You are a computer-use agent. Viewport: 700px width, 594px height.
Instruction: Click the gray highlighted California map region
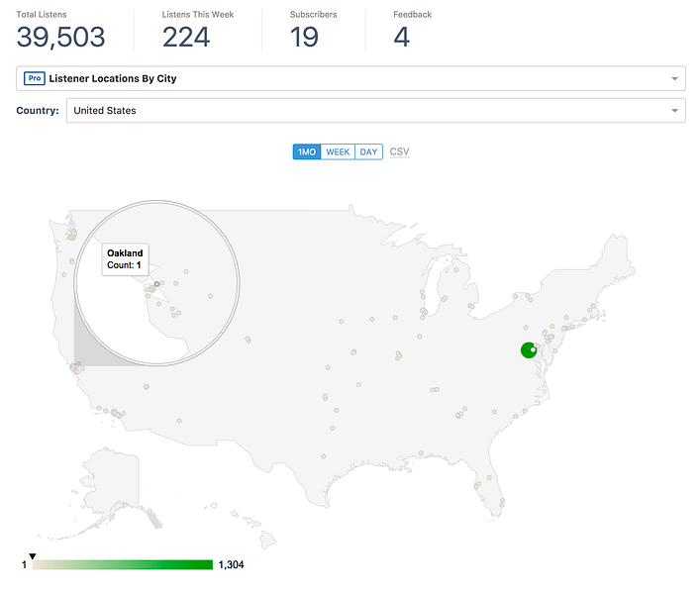click(x=89, y=342)
